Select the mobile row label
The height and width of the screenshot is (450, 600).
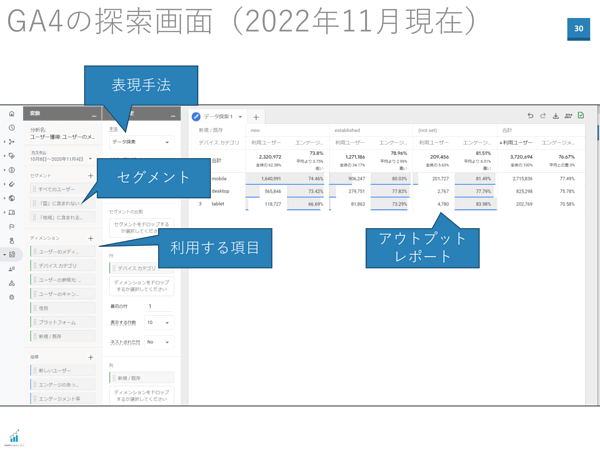pos(219,179)
